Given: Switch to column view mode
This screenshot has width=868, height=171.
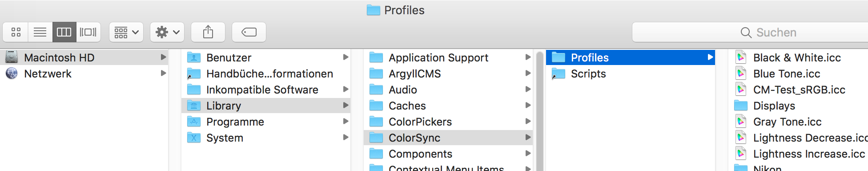Looking at the screenshot, I should pyautogui.click(x=64, y=32).
